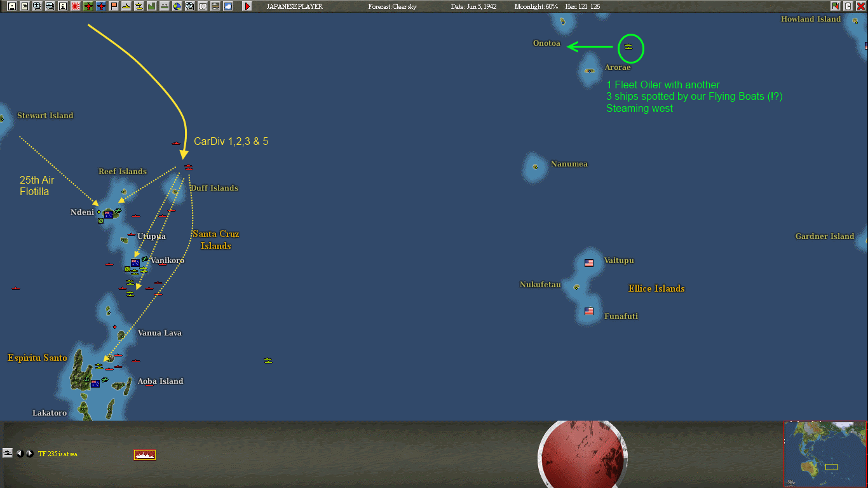This screenshot has width=868, height=488.
Task: Execute the turn with the red arrow icon
Action: pos(247,6)
